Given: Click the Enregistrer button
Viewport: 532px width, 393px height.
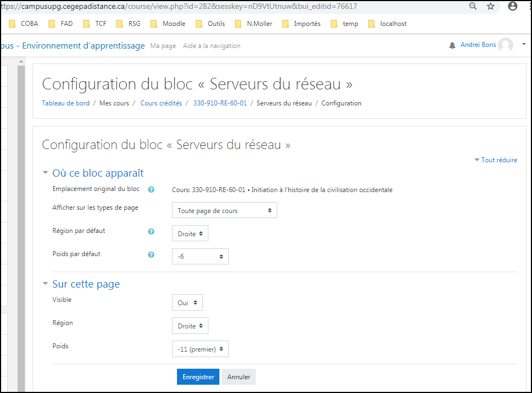Looking at the screenshot, I should (x=198, y=377).
